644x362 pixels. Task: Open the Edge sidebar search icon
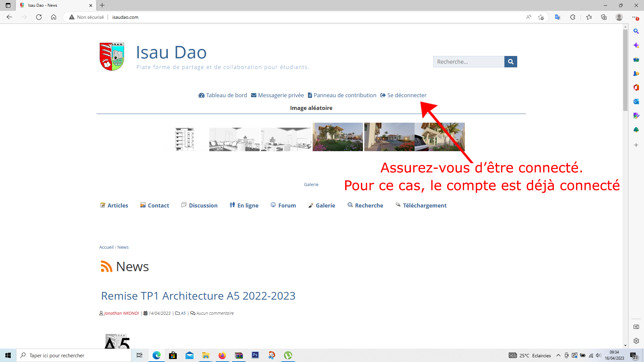(x=636, y=31)
